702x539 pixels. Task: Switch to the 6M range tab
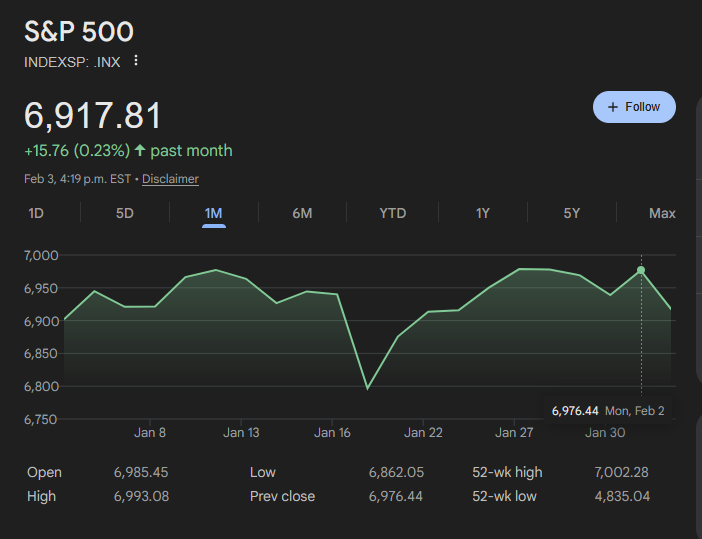pyautogui.click(x=302, y=213)
